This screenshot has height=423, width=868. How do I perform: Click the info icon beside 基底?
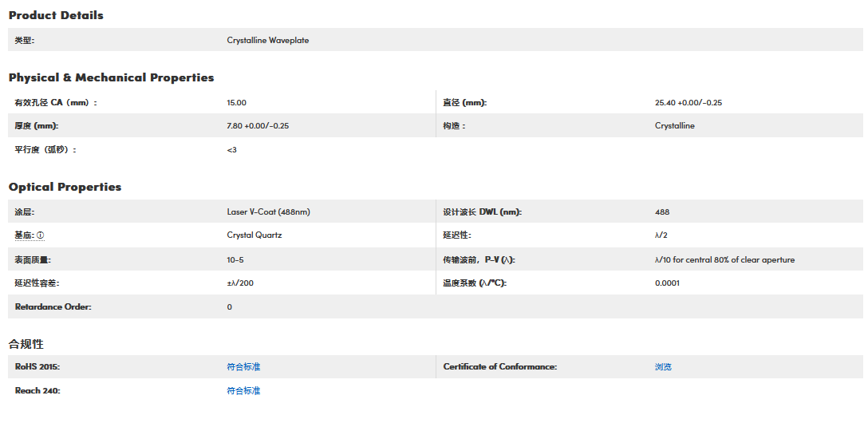[41, 235]
